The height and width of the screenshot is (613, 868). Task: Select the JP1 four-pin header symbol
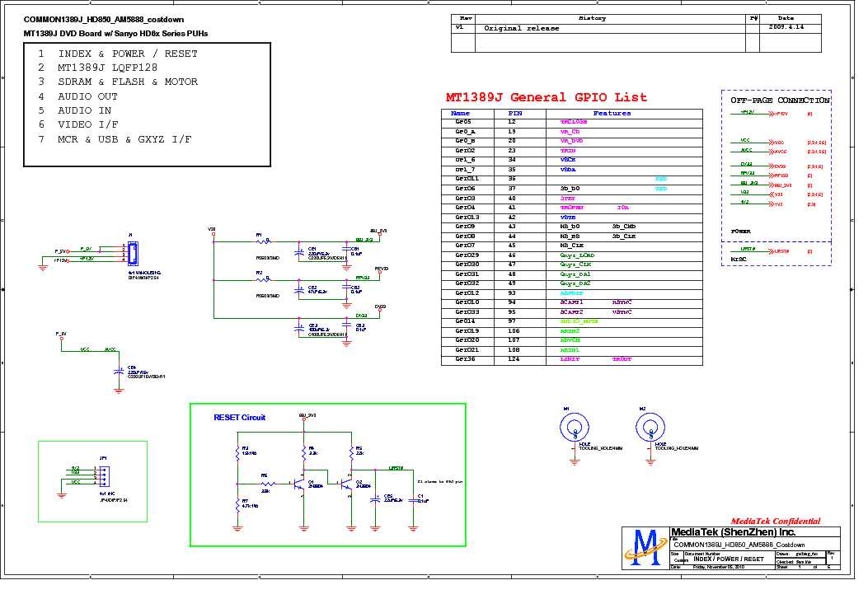104,475
